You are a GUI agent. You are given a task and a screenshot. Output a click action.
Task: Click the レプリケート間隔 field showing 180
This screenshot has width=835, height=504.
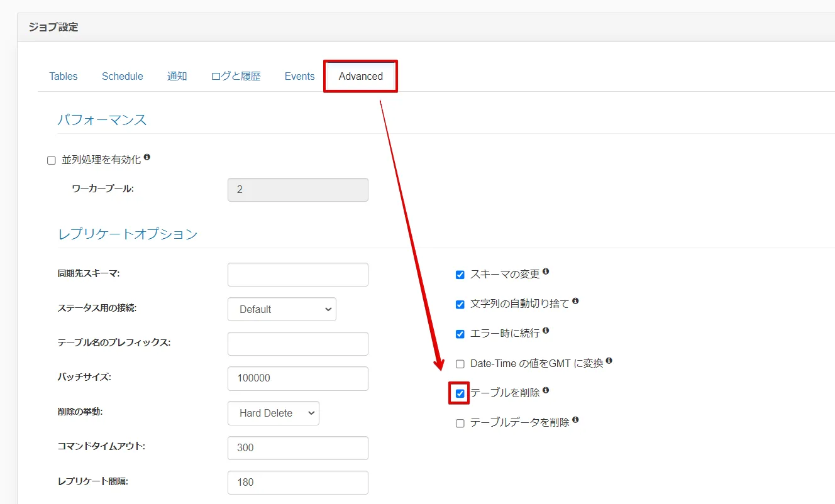coord(298,482)
